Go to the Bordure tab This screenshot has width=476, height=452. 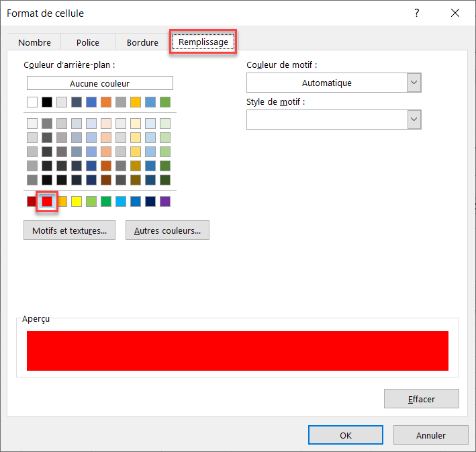point(142,42)
